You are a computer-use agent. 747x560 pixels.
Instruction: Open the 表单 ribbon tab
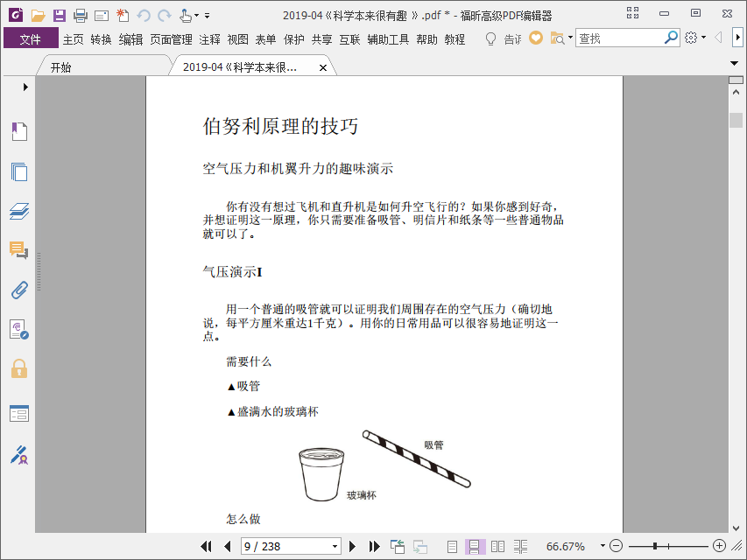click(266, 39)
